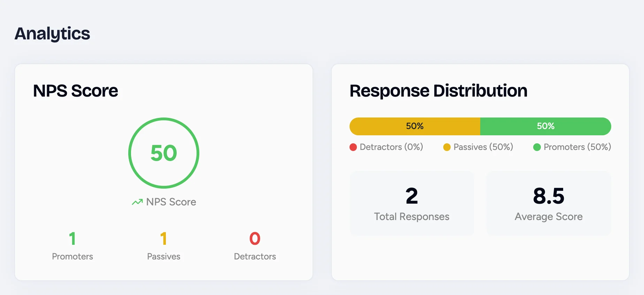This screenshot has height=295, width=644.
Task: Click the Detractors count of 0
Action: coord(255,239)
